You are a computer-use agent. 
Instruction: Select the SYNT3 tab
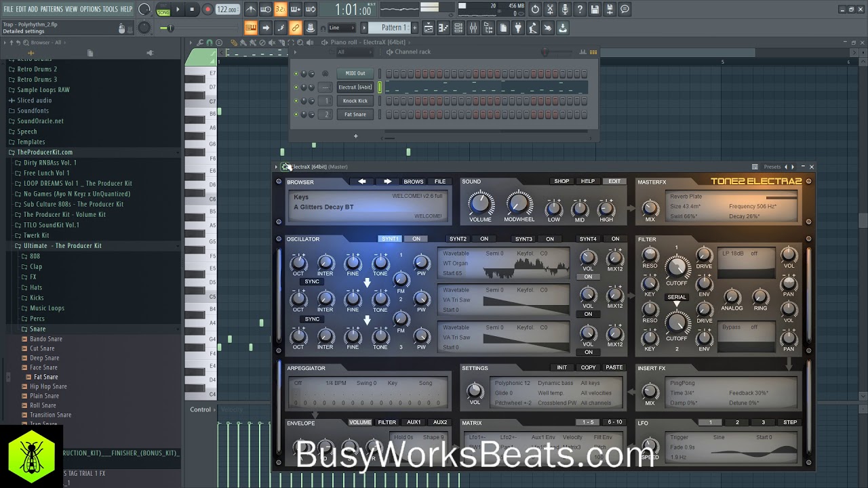point(524,239)
